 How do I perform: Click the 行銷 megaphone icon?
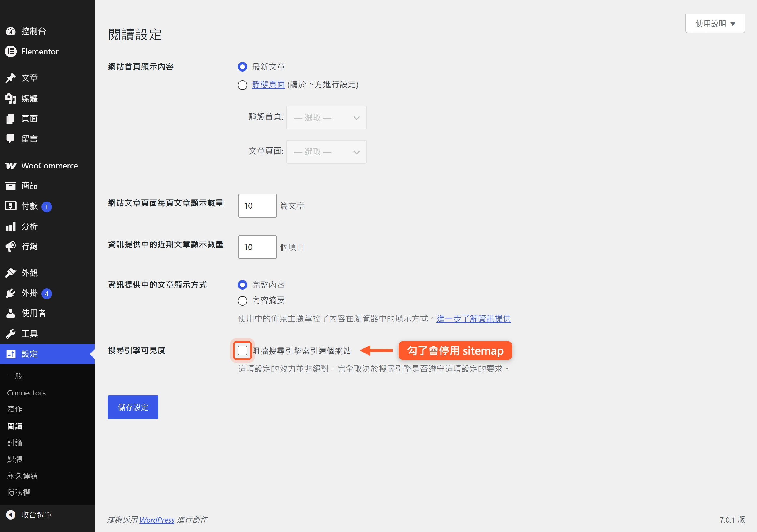coord(11,246)
